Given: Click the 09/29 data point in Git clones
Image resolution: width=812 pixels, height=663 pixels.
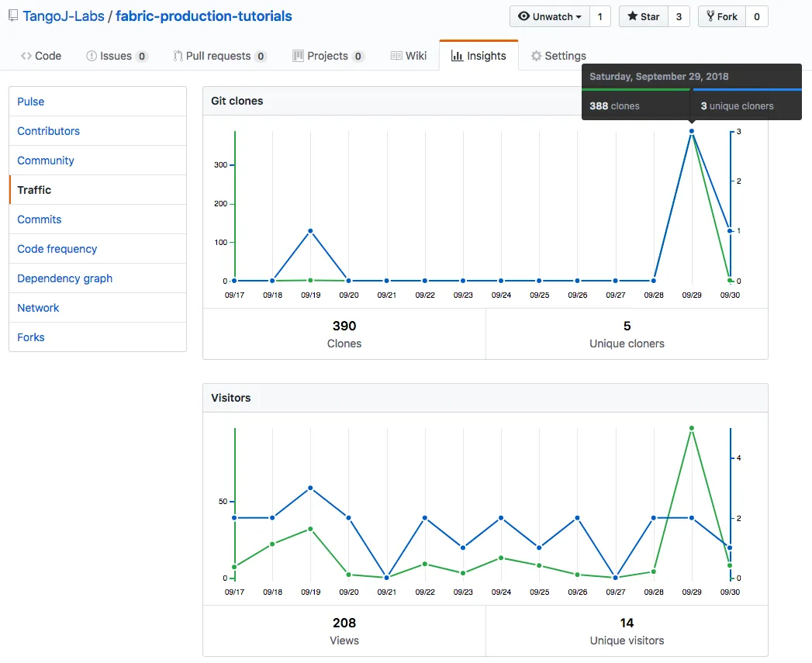Looking at the screenshot, I should pos(692,131).
